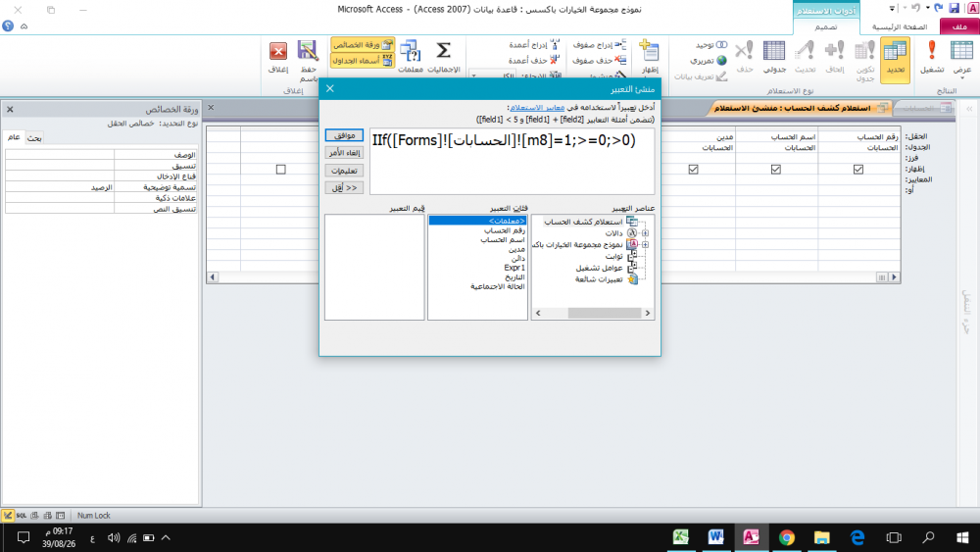Select رقم الحساب in expression categories

[505, 230]
